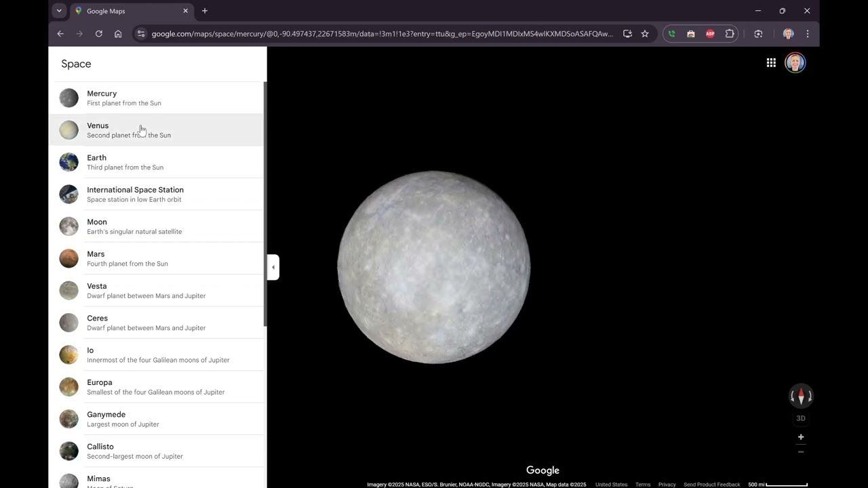Open the Mimas list entry

156,479
